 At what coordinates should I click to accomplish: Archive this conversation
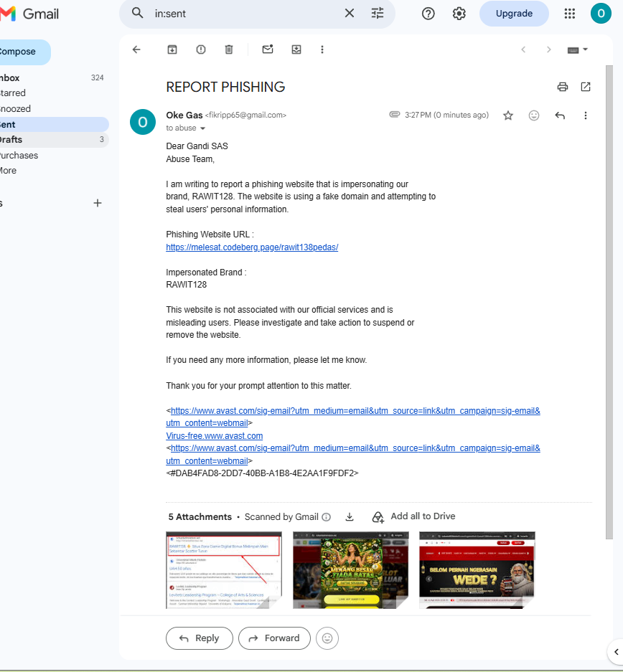(172, 49)
